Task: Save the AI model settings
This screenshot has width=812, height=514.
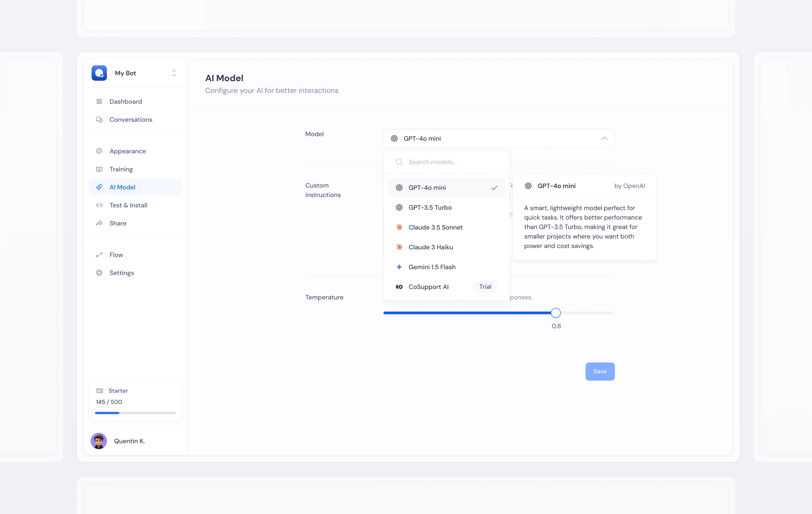Action: [x=600, y=372]
